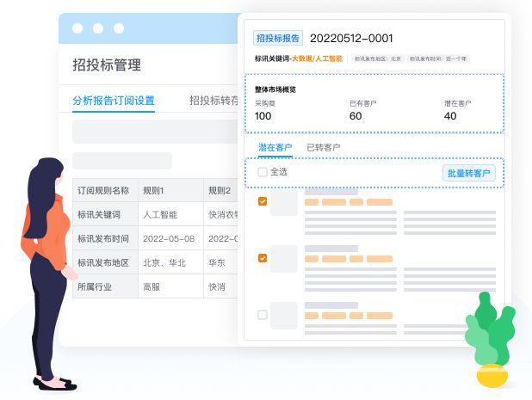Click the second customer's avatar placeholder

pos(283,258)
